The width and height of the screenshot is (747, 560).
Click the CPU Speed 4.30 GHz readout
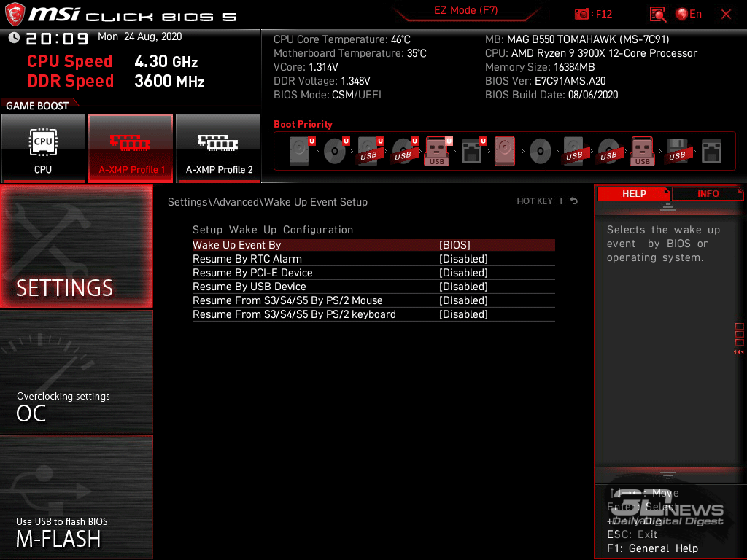(x=112, y=61)
